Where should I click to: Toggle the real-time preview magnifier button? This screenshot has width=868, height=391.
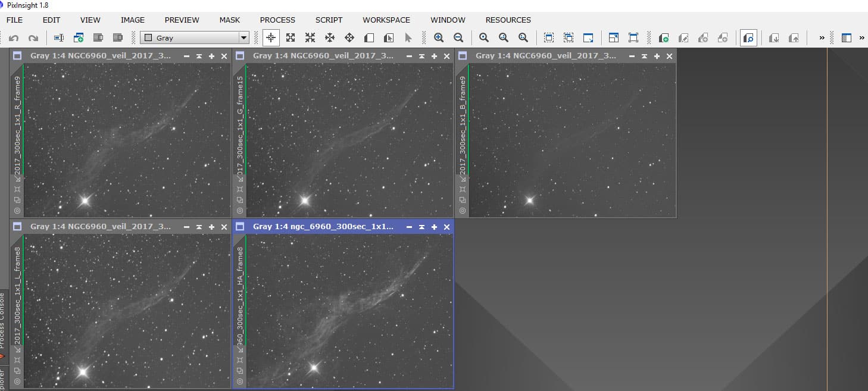coord(748,37)
